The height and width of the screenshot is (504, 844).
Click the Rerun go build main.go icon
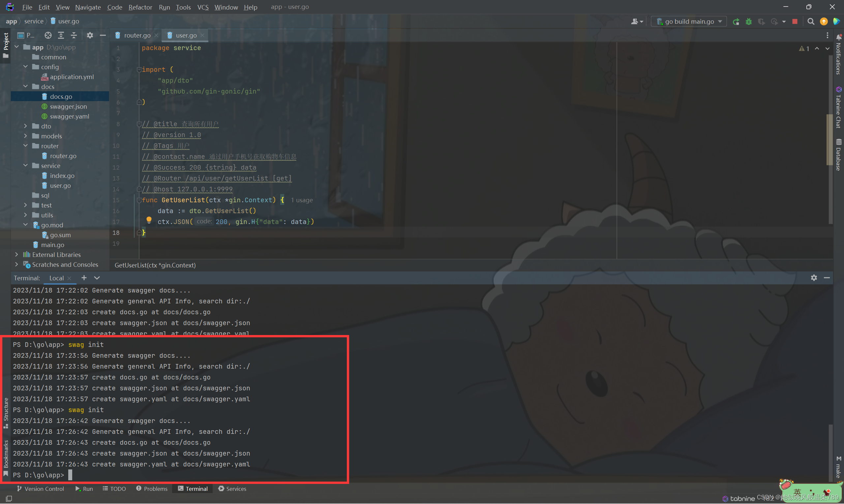[x=736, y=22]
